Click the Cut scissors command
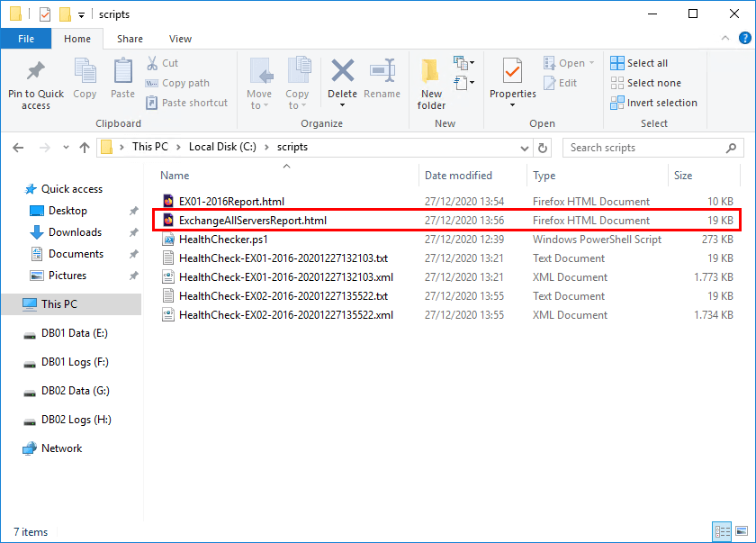 163,63
